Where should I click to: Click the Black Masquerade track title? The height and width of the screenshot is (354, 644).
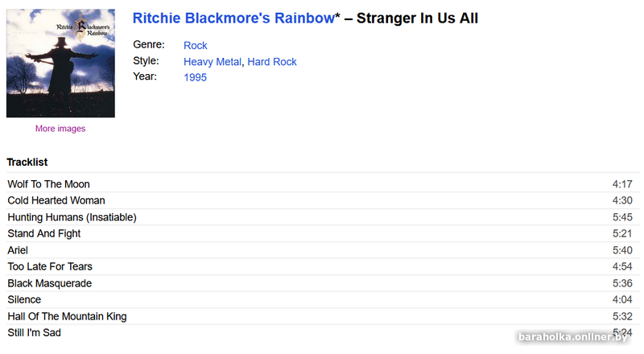coord(49,283)
